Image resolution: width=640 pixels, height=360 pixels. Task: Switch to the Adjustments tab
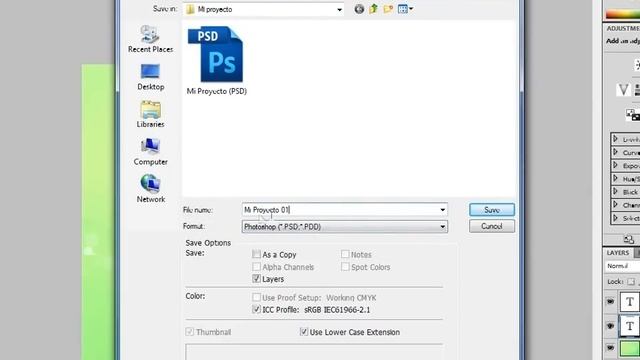click(623, 28)
